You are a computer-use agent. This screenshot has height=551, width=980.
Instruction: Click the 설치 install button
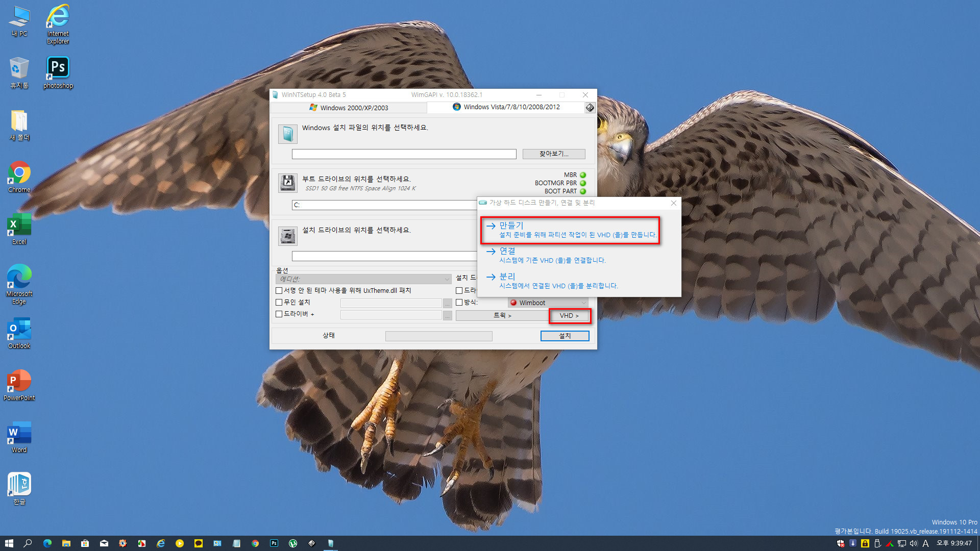coord(565,336)
